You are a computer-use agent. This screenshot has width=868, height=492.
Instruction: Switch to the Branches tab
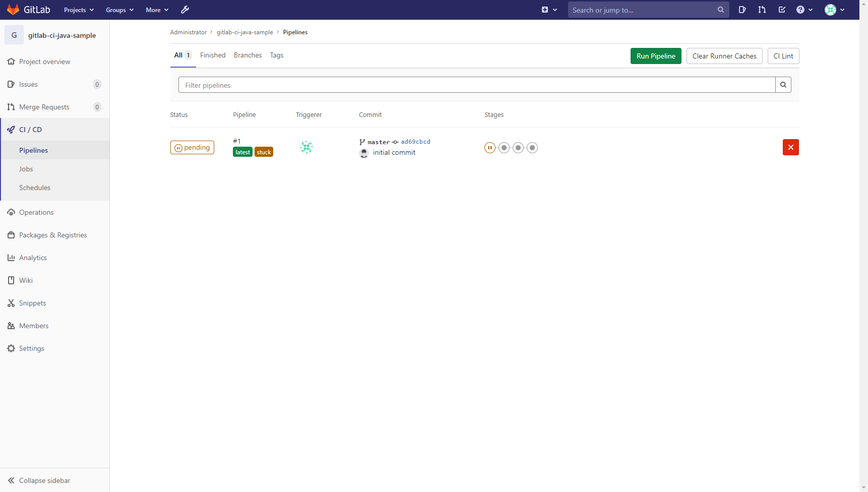coord(248,55)
